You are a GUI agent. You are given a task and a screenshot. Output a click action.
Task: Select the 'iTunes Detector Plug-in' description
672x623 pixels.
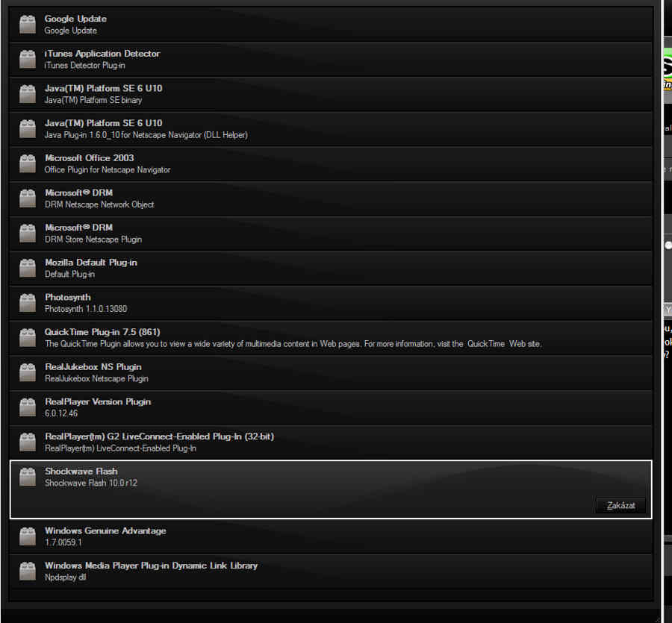85,66
